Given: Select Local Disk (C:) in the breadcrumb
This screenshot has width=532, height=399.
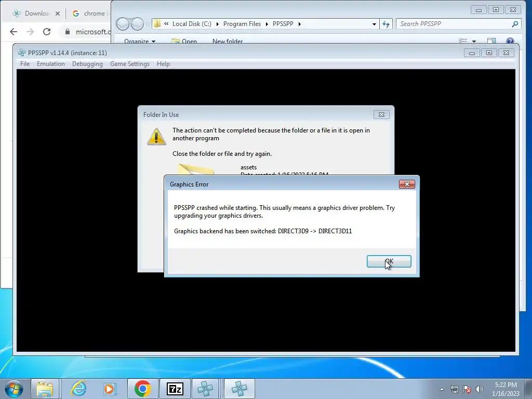Looking at the screenshot, I should (x=192, y=24).
